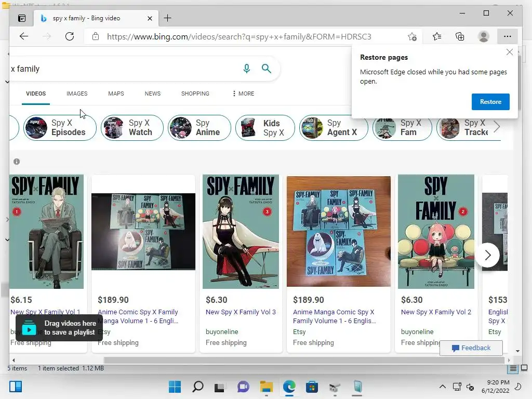Image resolution: width=532 pixels, height=399 pixels.
Task: Select the Spy Agent X suggestion chip
Action: pyautogui.click(x=334, y=128)
